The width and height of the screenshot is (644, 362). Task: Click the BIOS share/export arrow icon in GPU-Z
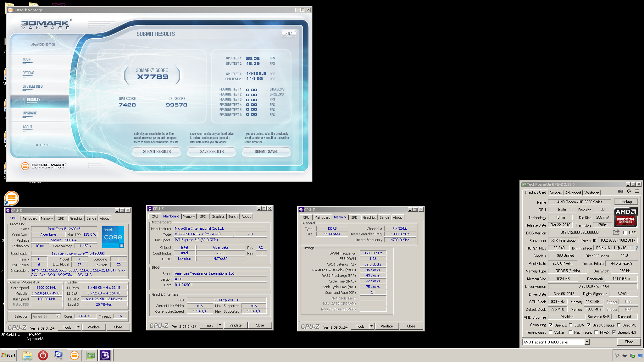[616, 233]
